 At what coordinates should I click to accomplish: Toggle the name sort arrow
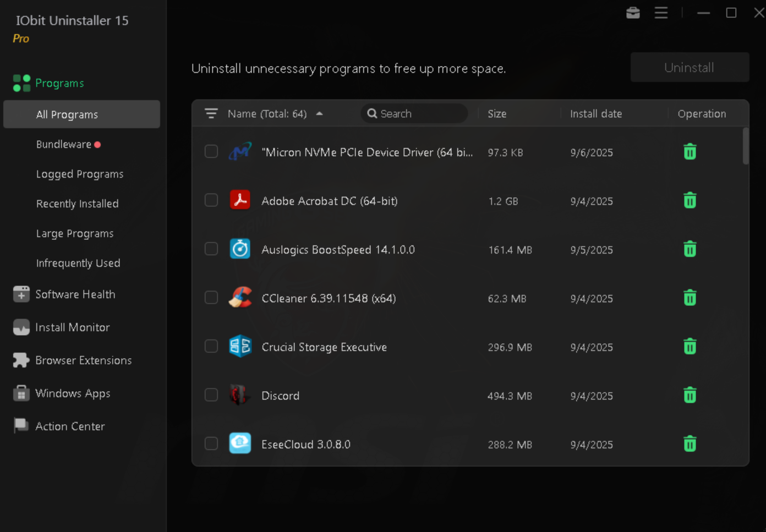pos(319,113)
